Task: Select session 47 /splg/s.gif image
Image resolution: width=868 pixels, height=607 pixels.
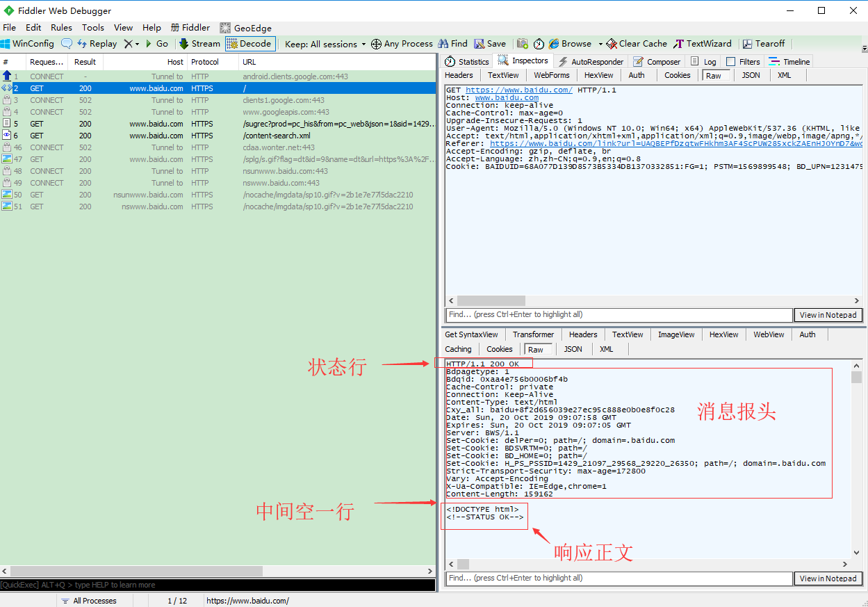Action: coord(218,159)
